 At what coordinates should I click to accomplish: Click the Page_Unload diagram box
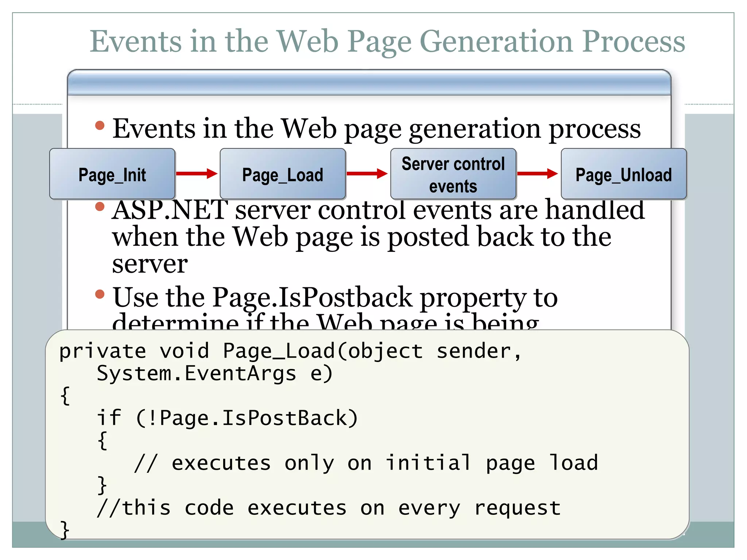coord(624,174)
